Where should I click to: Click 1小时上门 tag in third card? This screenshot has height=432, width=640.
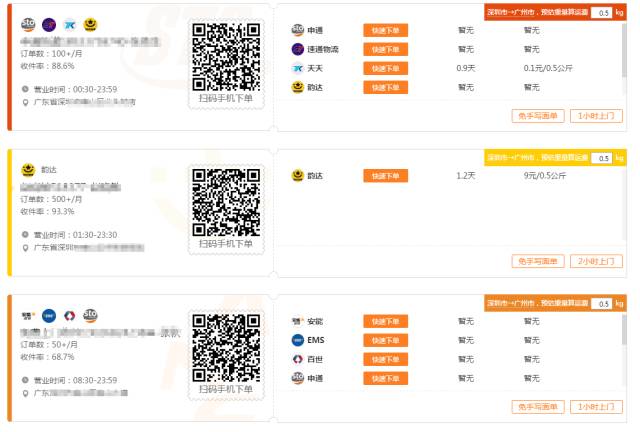596,407
